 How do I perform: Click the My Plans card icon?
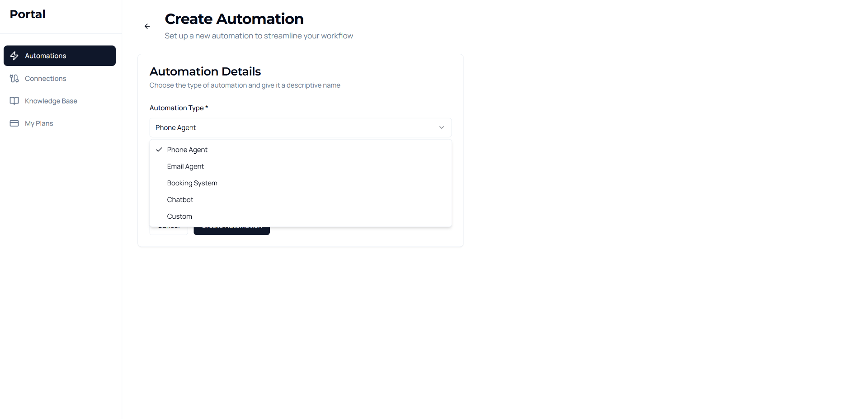[14, 123]
